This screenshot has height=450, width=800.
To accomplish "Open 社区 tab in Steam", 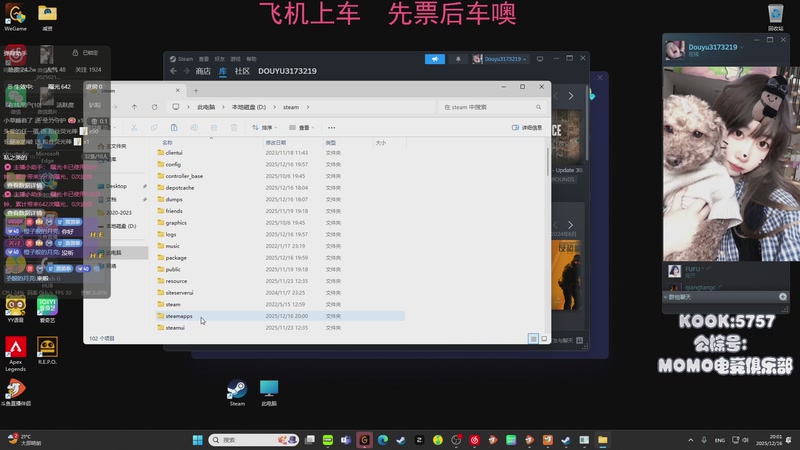I will (242, 71).
